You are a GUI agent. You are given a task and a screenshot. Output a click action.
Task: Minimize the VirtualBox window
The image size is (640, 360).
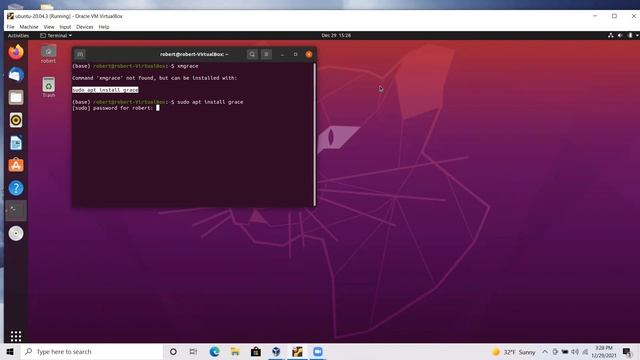595,16
